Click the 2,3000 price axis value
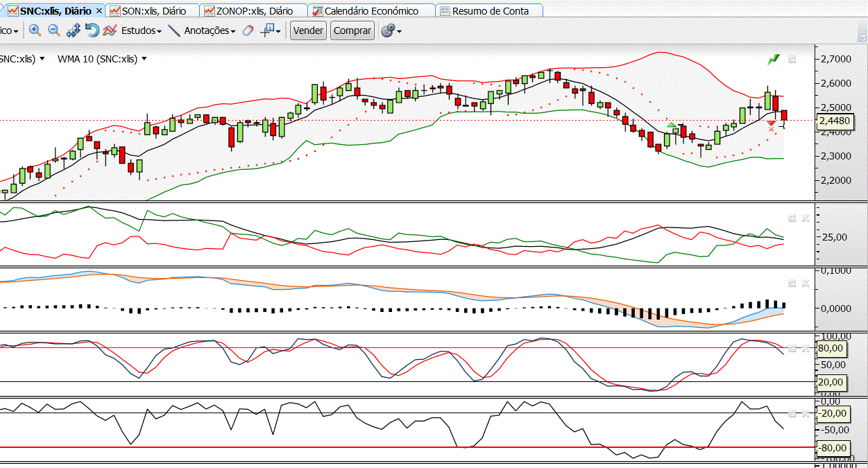Screen dimensions: 868x468 coord(835,156)
